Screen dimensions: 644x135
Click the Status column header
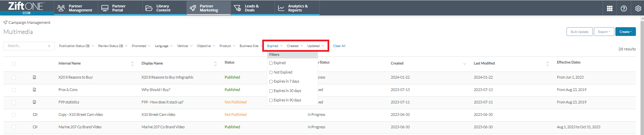[230, 62]
